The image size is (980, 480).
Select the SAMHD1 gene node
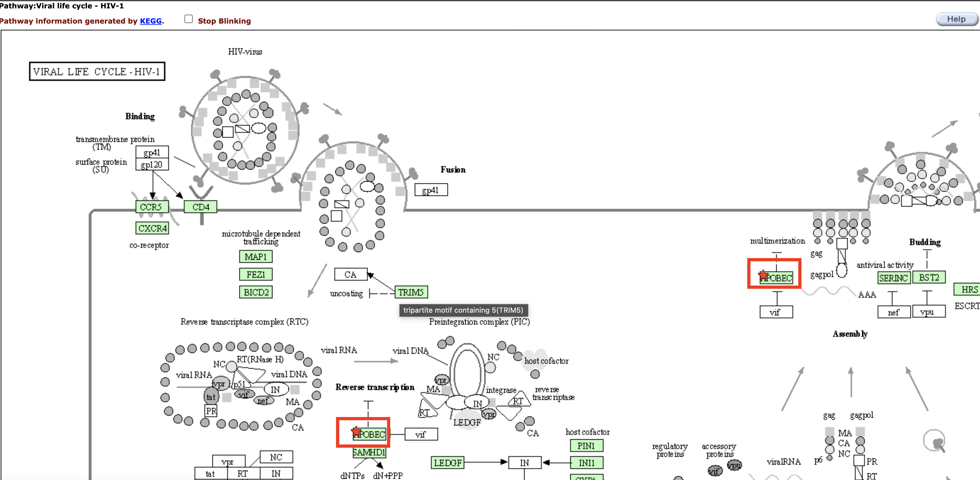[x=369, y=453]
